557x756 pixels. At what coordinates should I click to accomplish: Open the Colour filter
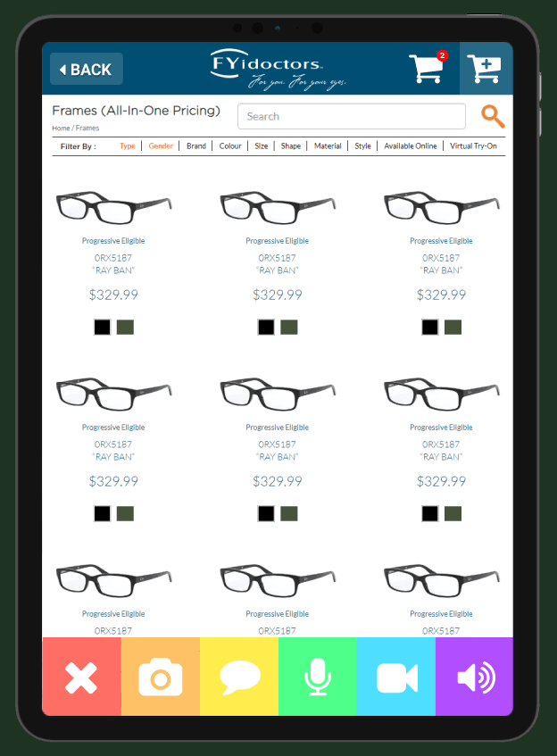[x=230, y=146]
